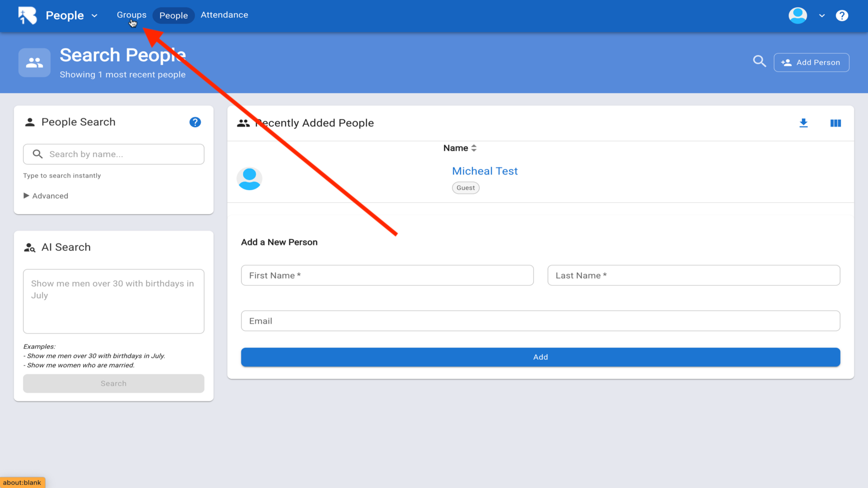868x488 pixels.
Task: Click the First Name input field
Action: point(387,275)
